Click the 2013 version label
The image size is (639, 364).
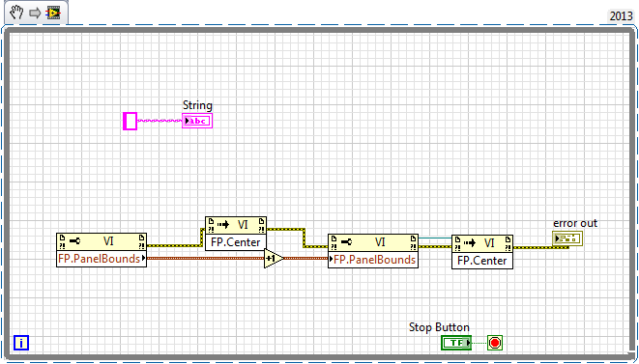coord(621,15)
